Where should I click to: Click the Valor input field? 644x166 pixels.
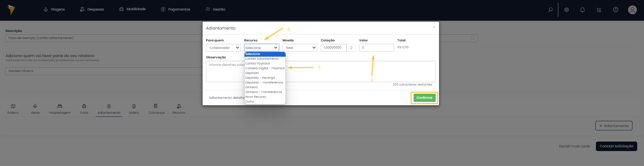point(376,48)
